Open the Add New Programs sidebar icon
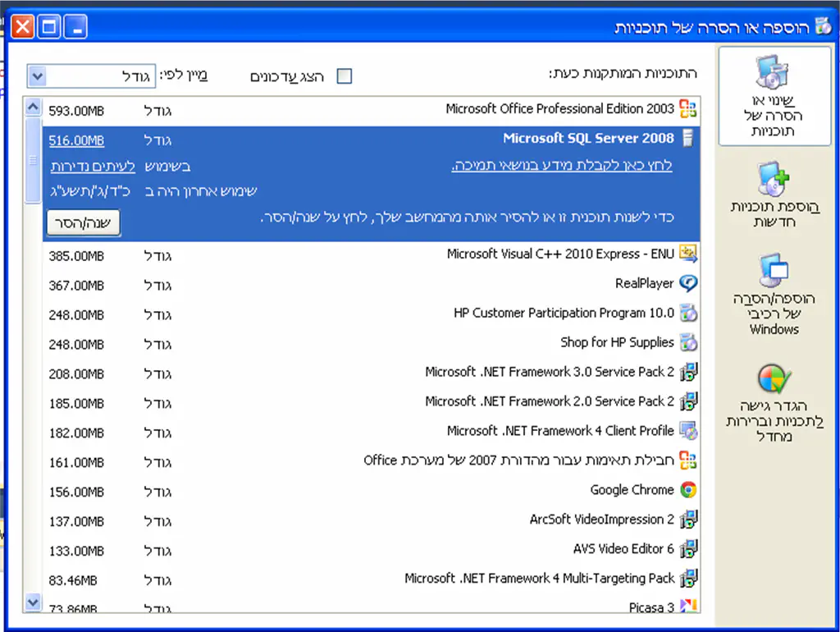 tap(773, 180)
